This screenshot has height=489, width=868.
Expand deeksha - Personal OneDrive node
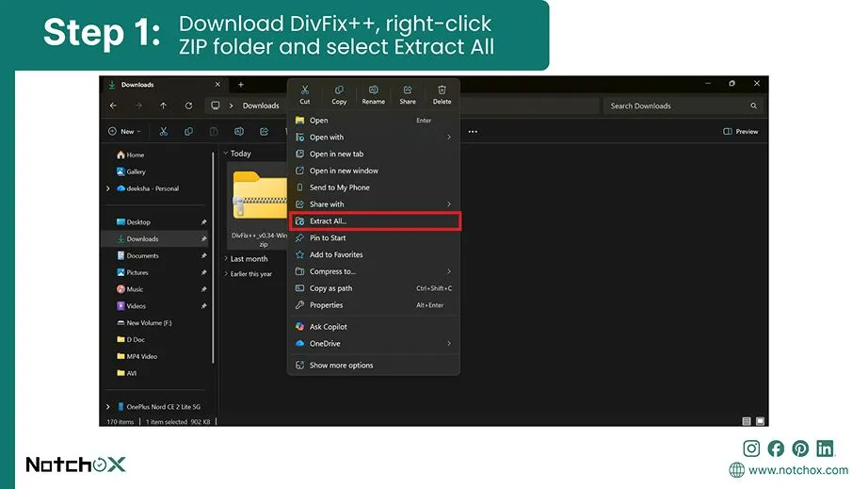point(108,188)
